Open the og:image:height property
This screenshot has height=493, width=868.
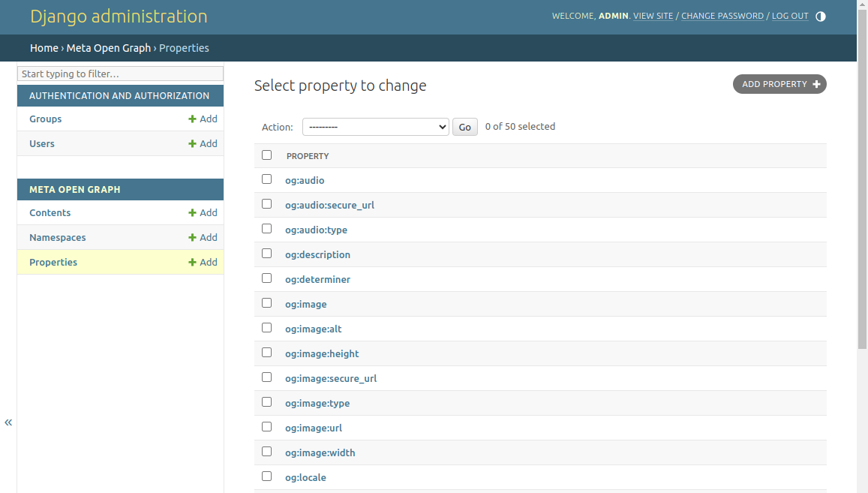322,353
